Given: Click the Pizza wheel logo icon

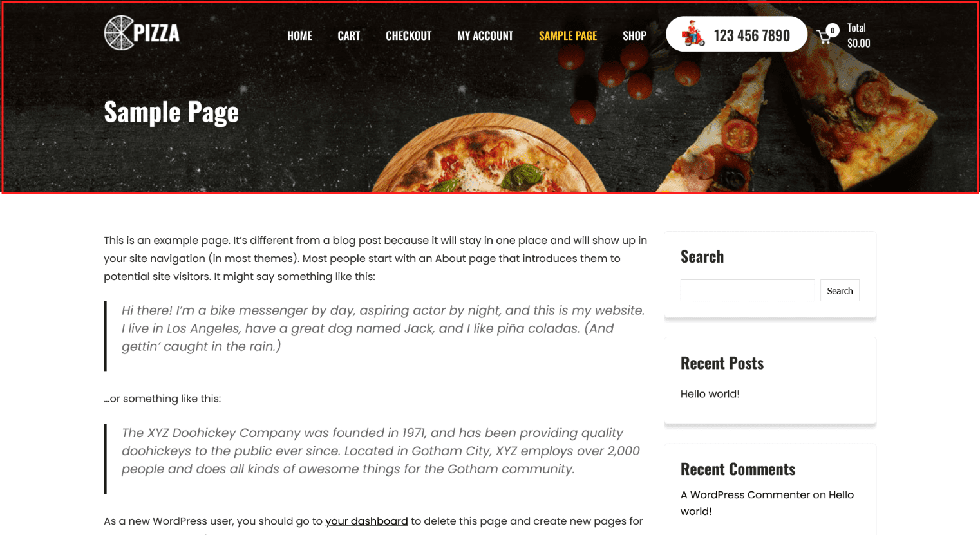Looking at the screenshot, I should click(x=119, y=33).
